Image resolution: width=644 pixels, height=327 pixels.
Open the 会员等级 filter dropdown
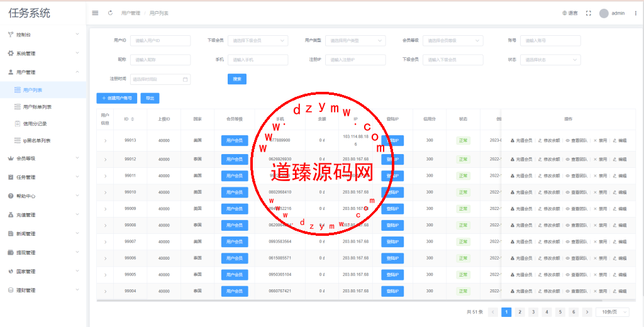[x=453, y=41]
